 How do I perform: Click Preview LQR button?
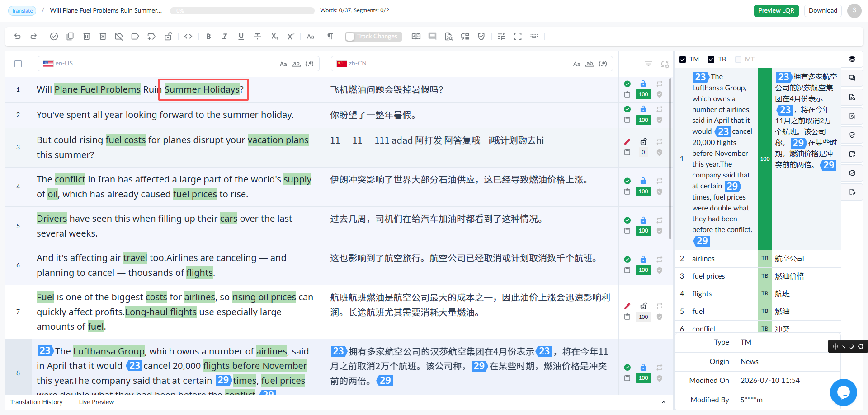click(776, 11)
